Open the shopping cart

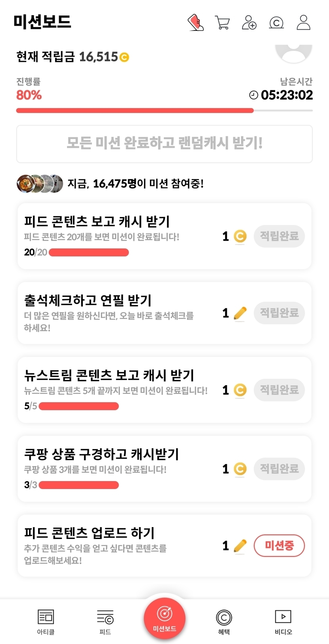click(222, 23)
